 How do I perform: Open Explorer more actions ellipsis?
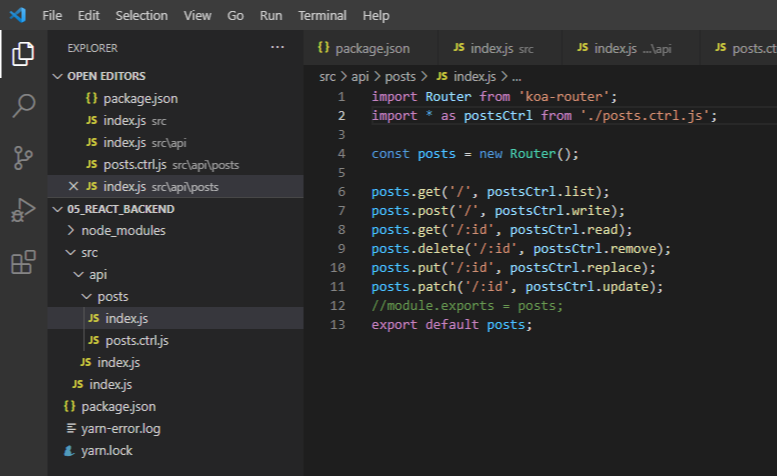pos(278,48)
